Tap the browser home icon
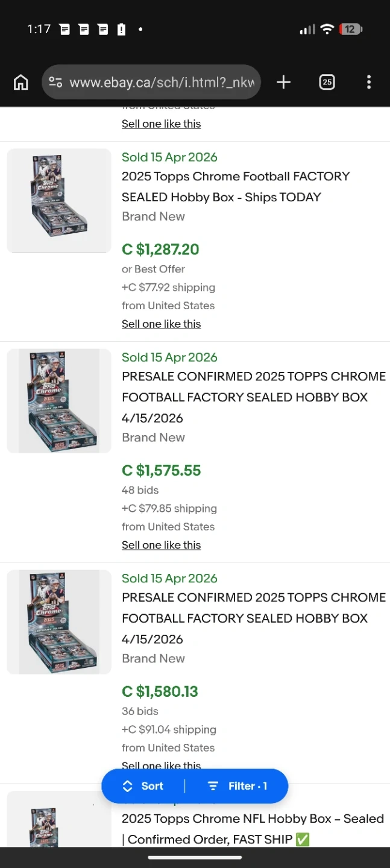This screenshot has width=390, height=868. pos(21,82)
